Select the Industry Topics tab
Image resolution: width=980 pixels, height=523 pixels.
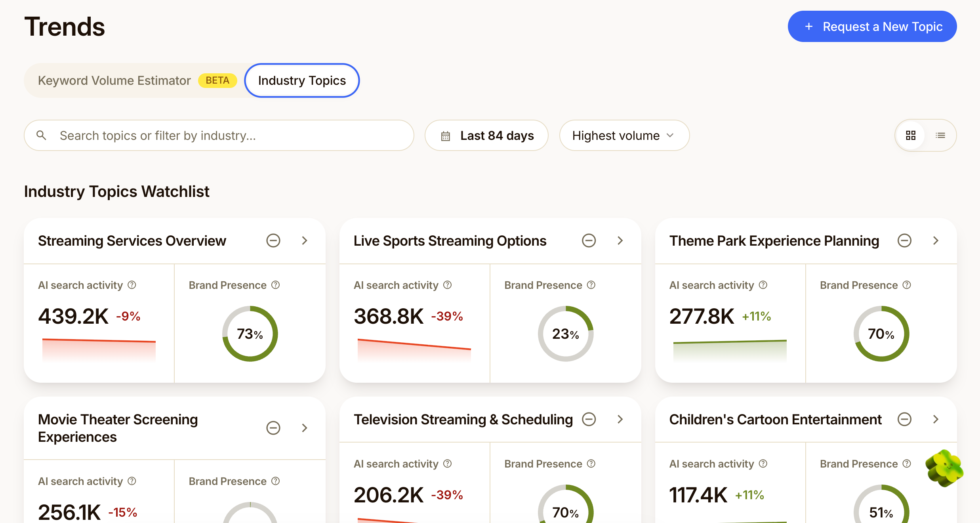click(302, 80)
